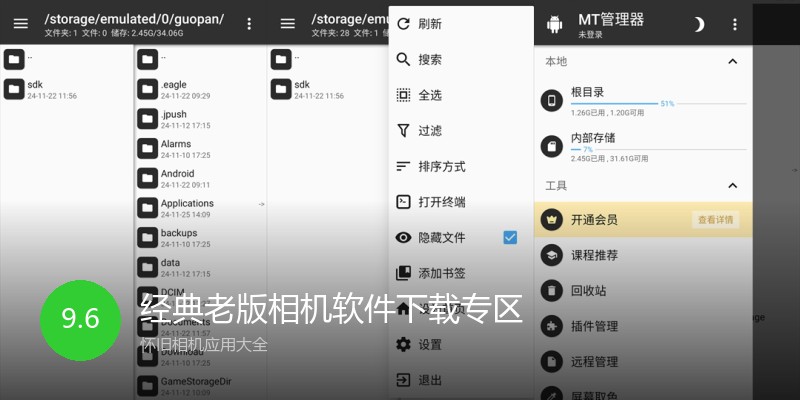Open the Android folder
The width and height of the screenshot is (800, 400).
click(x=200, y=178)
